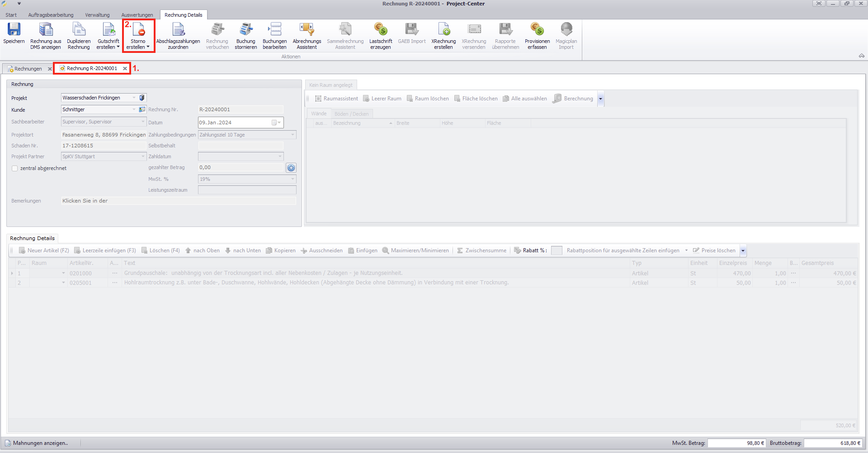Click the Rabatt % input box
The width and height of the screenshot is (868, 453).
tap(557, 250)
